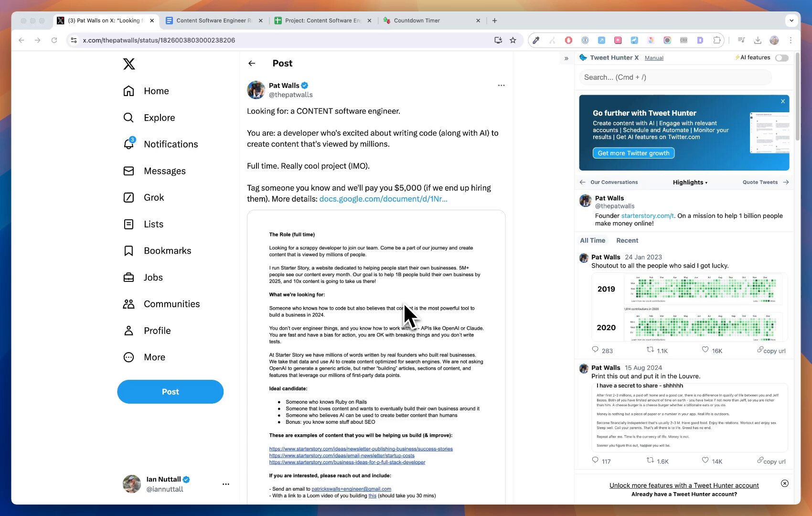Screen dimensions: 812x516
Task: Open Chrome downloads icon
Action: tap(758, 40)
